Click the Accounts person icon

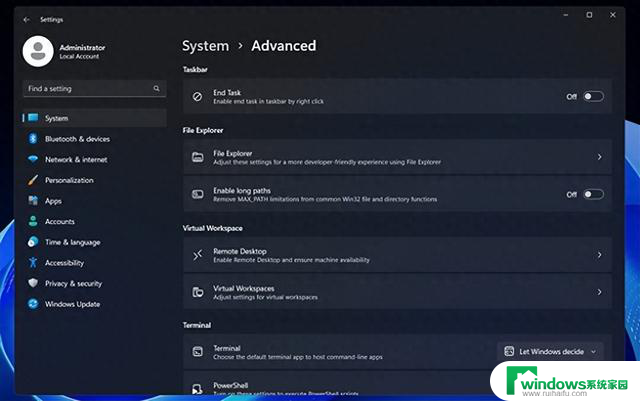33,221
